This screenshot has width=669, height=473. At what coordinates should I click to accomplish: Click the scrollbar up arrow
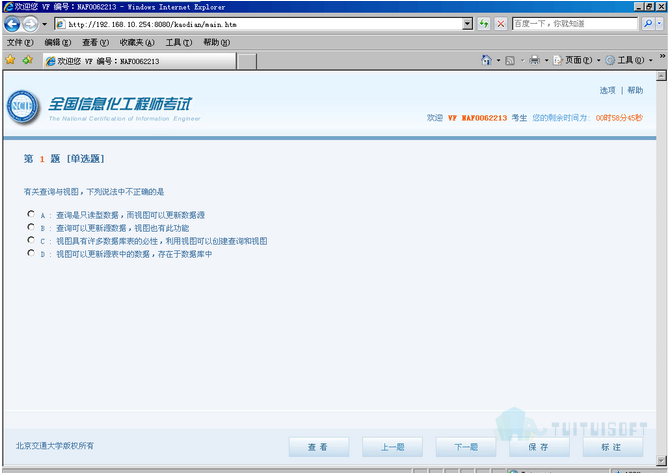coord(661,76)
